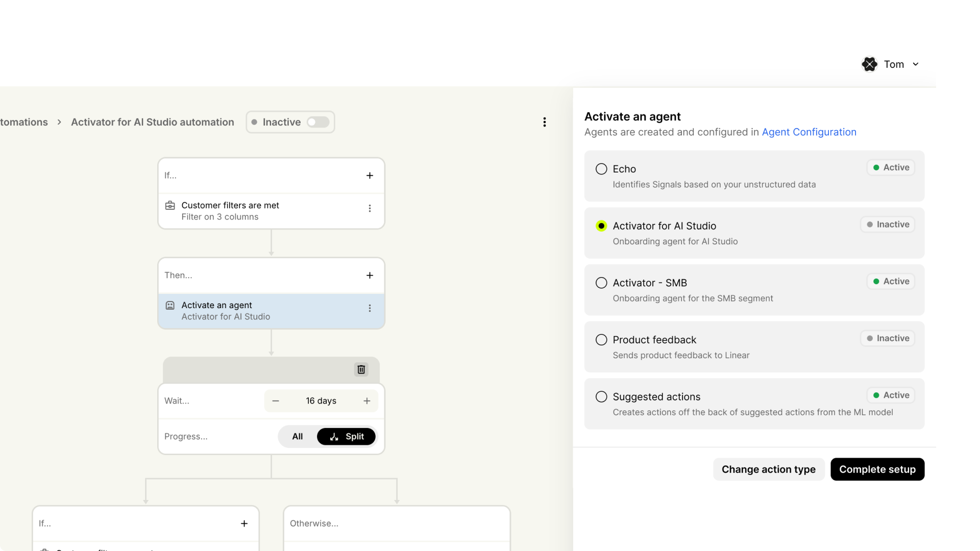The width and height of the screenshot is (980, 551).
Task: Click the agent icon in Activate an agent
Action: (x=170, y=305)
